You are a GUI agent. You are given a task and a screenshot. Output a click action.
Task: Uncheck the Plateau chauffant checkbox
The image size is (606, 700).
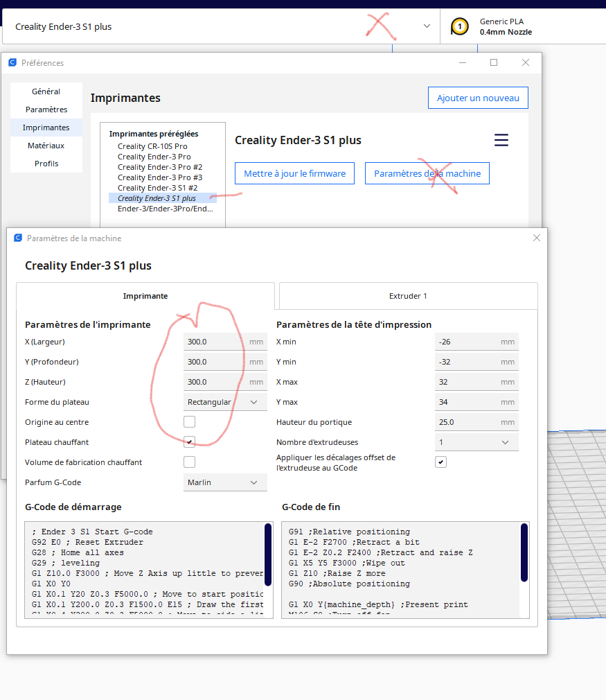[x=189, y=442]
